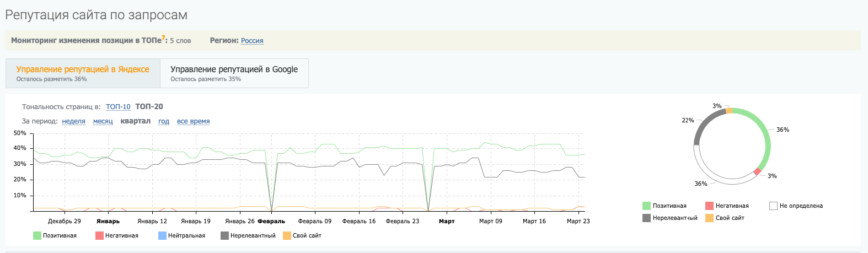Toggle blue Нейтральная series in chart legend
This screenshot has width=868, height=253.
tap(162, 236)
